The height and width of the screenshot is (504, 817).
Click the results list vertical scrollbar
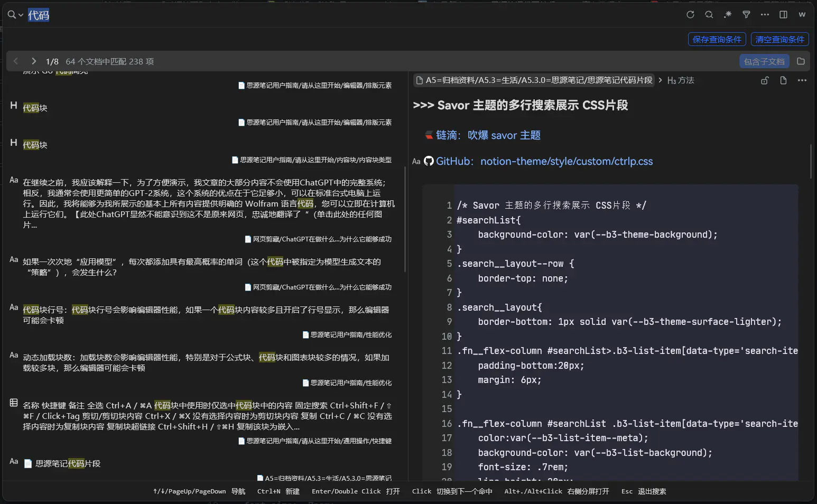pos(405,219)
